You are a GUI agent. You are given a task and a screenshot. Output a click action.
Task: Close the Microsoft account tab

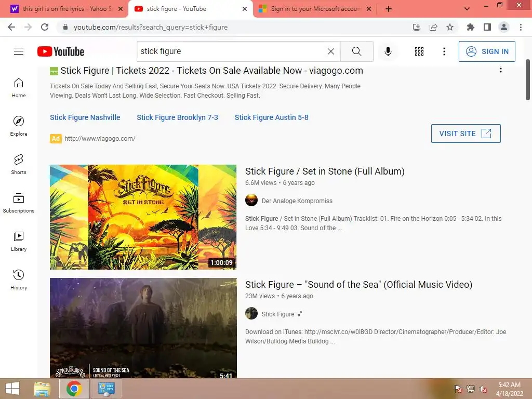tap(369, 9)
